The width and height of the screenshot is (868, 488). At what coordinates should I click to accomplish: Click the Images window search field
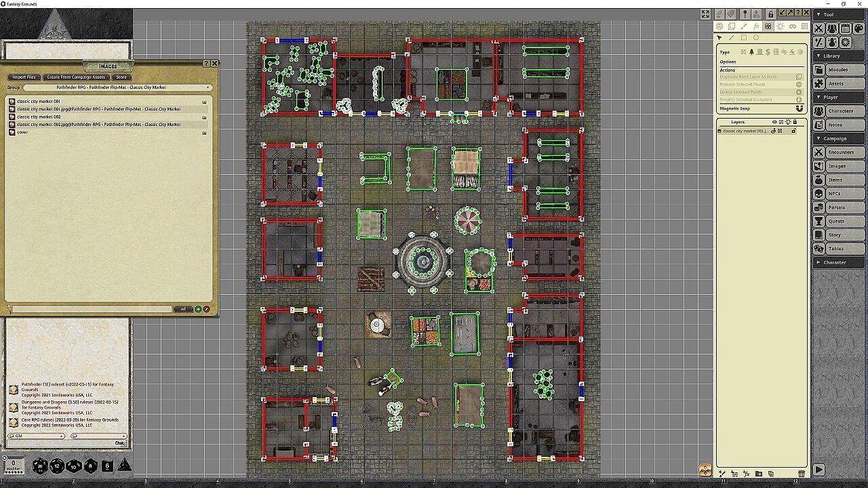92,309
